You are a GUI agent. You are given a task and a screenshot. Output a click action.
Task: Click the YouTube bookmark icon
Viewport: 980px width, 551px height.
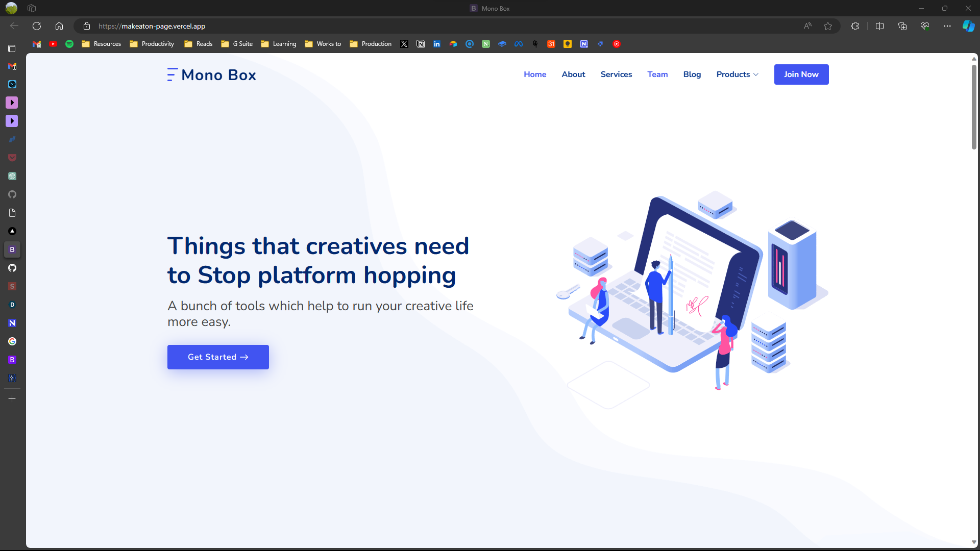53,44
